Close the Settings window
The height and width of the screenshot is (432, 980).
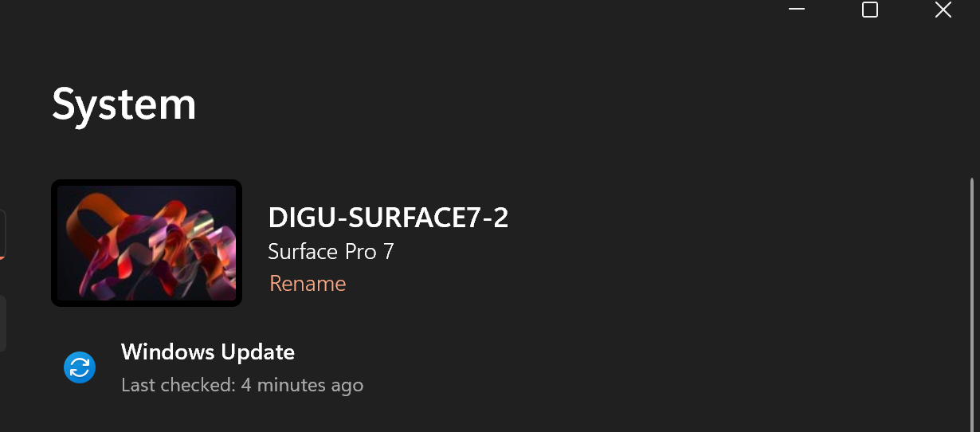[943, 10]
